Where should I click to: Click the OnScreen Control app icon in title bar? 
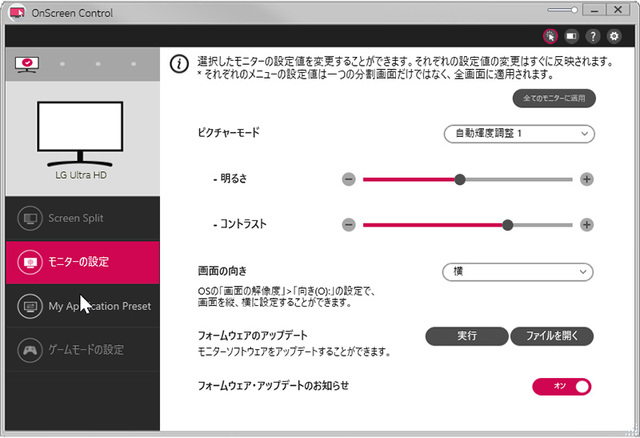click(x=17, y=12)
